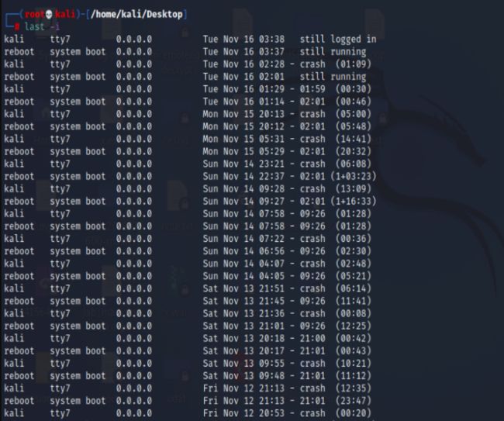Click the 'Sun Nov 14 23:21' login time
The width and height of the screenshot is (504, 421).
click(x=243, y=164)
